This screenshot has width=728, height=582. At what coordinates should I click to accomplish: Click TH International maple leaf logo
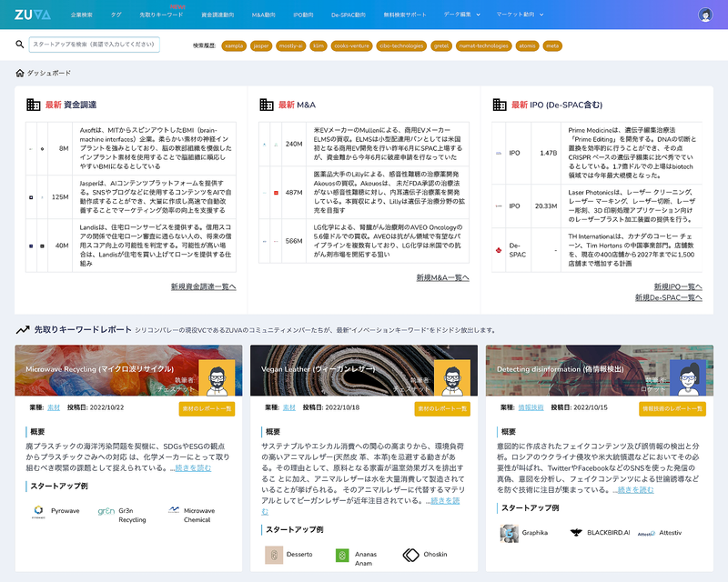(499, 250)
